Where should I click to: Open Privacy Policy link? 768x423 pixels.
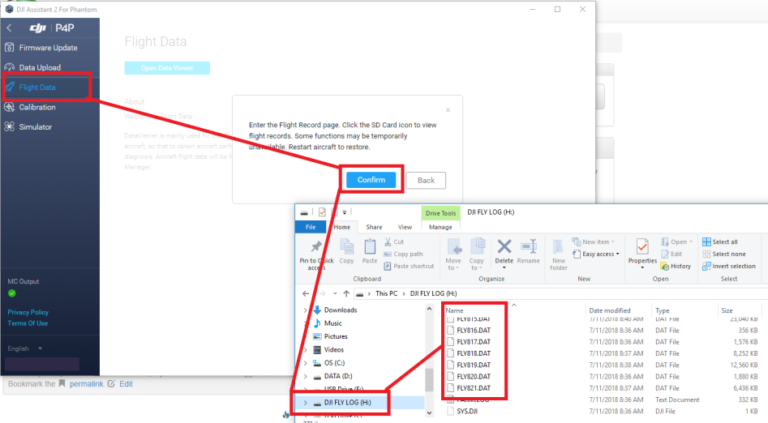[28, 312]
